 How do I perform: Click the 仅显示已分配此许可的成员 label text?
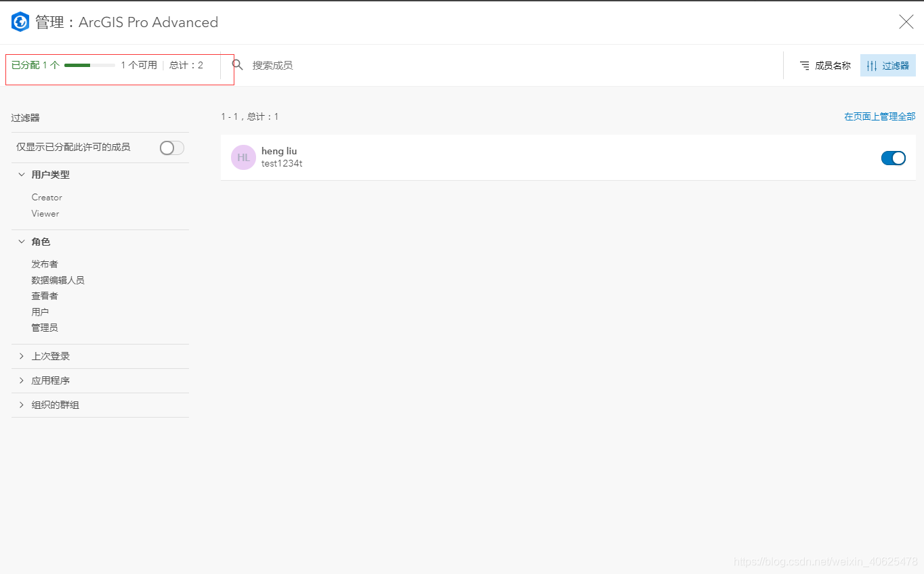point(73,147)
